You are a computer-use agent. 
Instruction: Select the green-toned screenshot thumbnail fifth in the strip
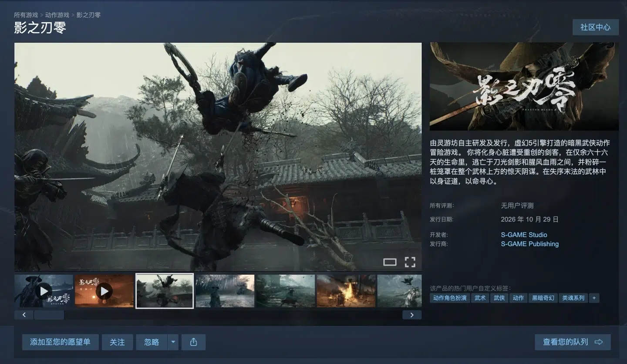[286, 291]
